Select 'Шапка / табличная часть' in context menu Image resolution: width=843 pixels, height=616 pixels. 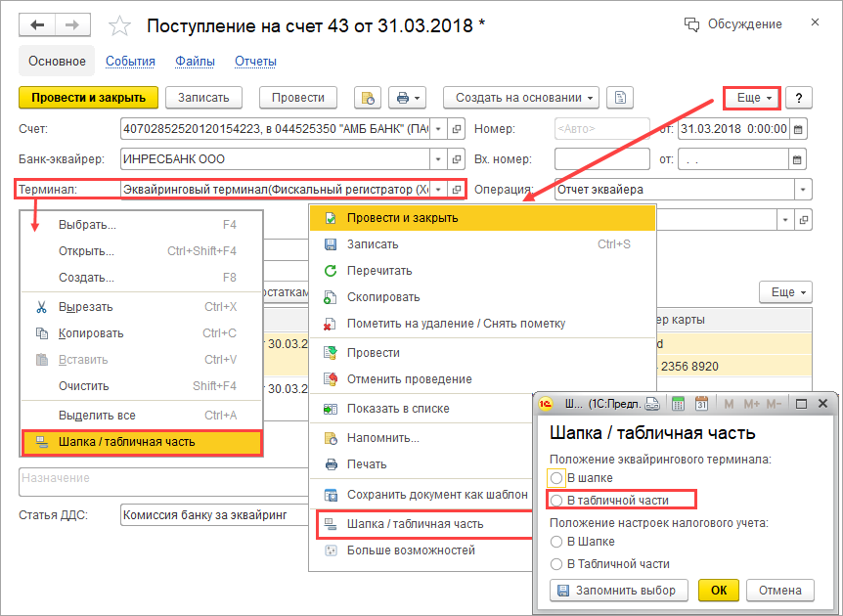141,442
